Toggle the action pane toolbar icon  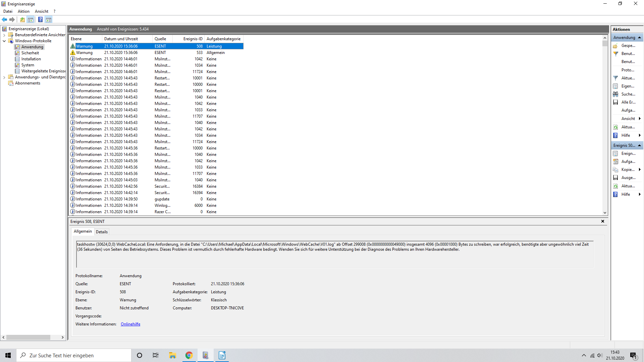coord(49,19)
